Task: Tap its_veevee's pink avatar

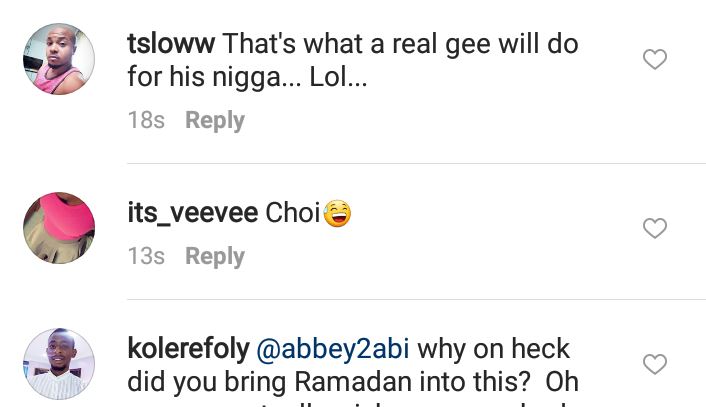Action: click(59, 228)
